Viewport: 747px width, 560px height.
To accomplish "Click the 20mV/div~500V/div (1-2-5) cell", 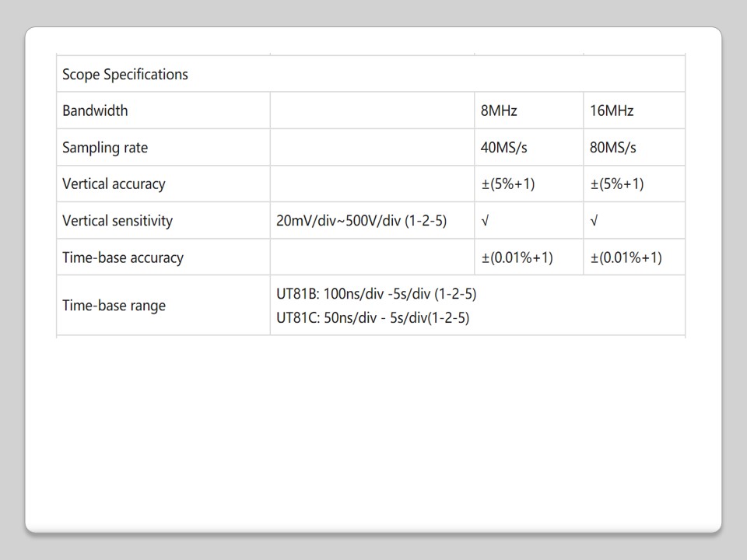I will click(x=361, y=221).
